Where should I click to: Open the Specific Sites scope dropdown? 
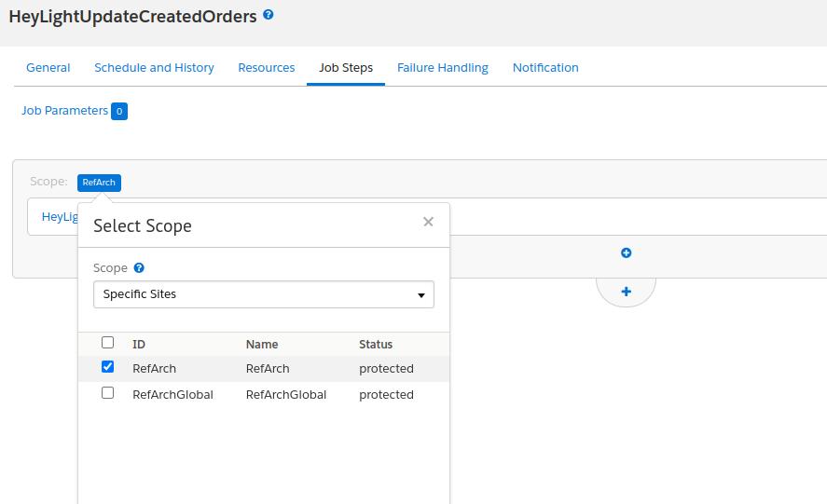coord(264,294)
